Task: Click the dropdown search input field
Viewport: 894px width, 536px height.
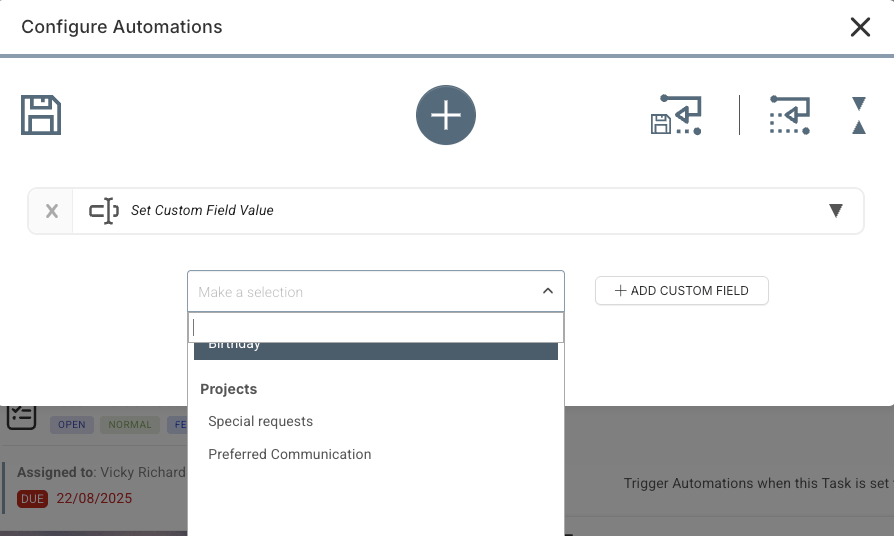Action: click(376, 327)
